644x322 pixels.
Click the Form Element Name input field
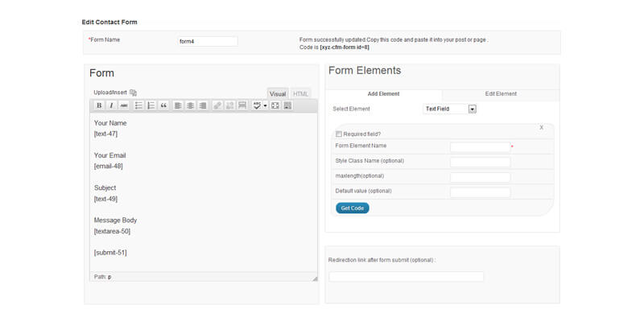(480, 147)
